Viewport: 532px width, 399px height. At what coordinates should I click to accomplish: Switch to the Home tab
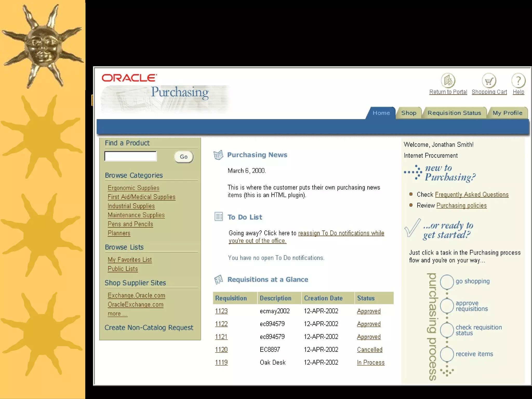[x=381, y=113]
